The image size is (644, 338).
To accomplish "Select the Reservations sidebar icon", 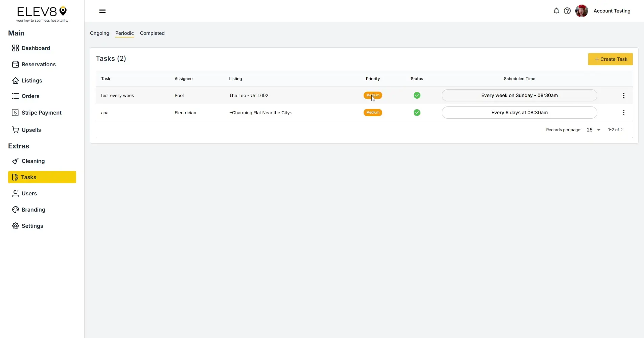I will coord(16,64).
